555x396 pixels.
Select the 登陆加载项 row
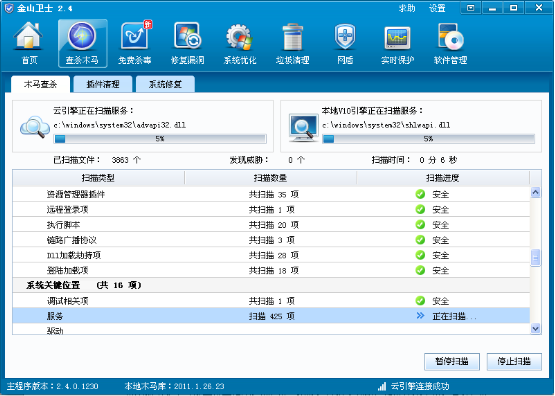point(271,270)
